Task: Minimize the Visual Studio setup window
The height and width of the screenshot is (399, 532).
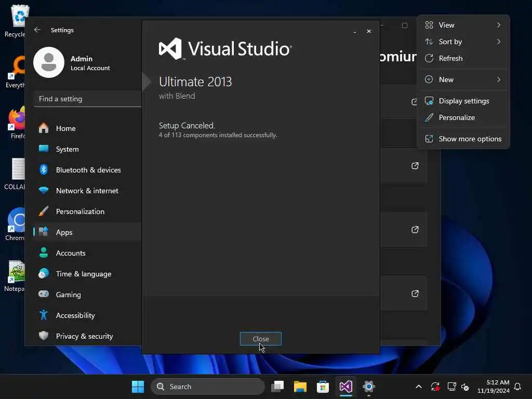Action: click(355, 31)
